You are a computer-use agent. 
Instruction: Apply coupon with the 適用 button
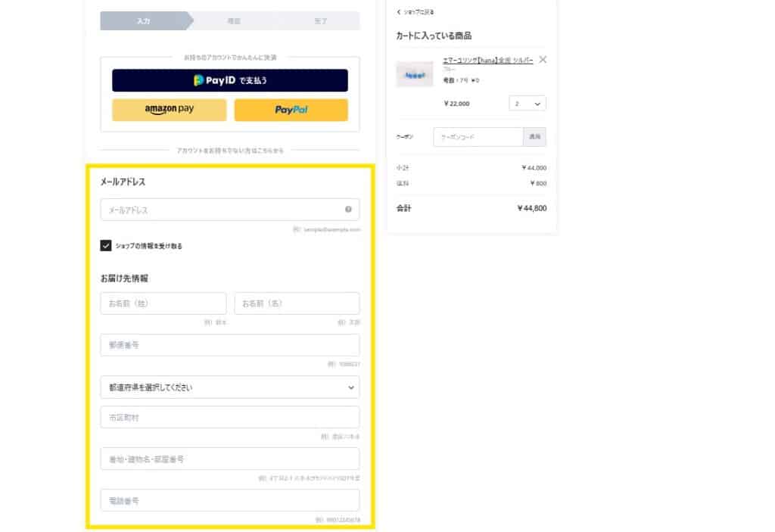[x=535, y=137]
